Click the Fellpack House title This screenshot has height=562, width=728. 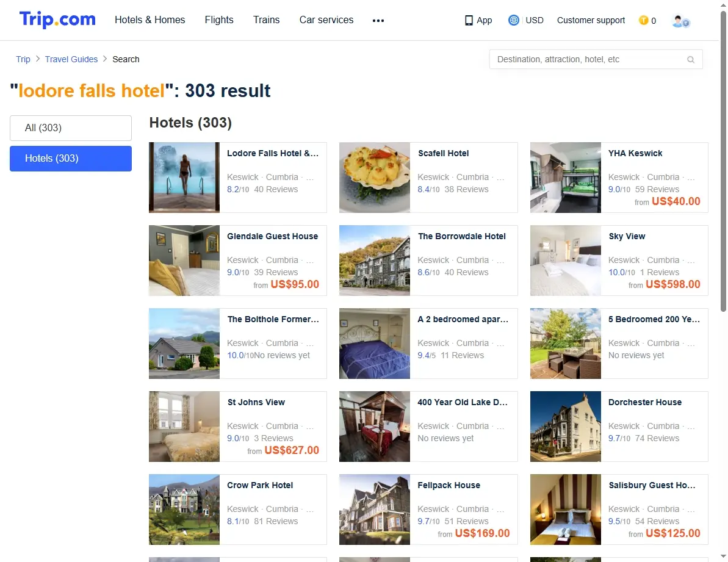click(449, 486)
